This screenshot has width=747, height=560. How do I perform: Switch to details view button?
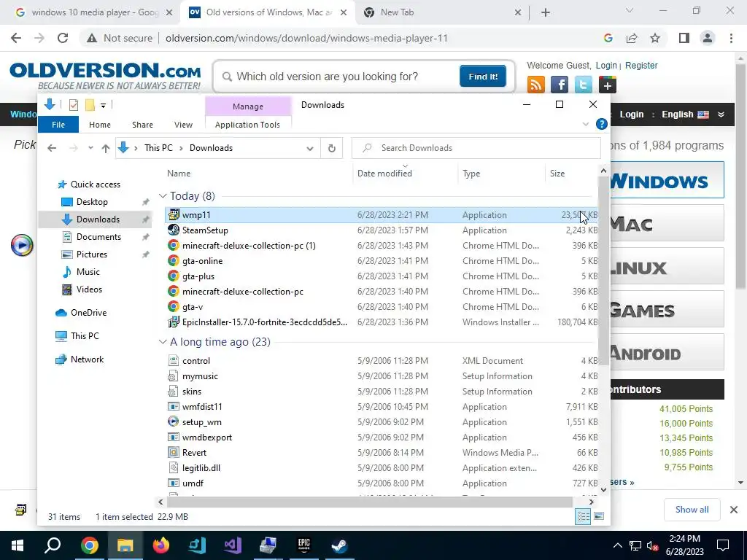click(x=583, y=516)
